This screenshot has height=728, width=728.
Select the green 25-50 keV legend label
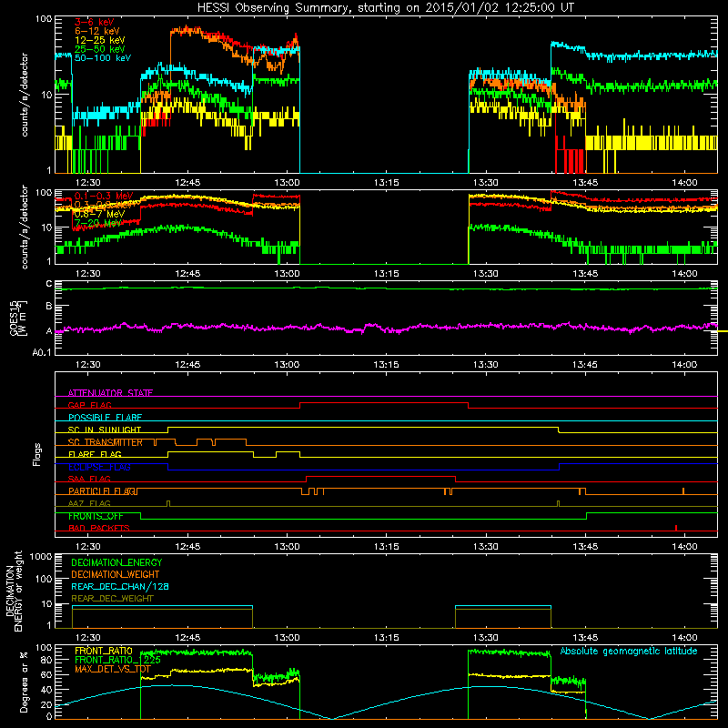coord(100,49)
